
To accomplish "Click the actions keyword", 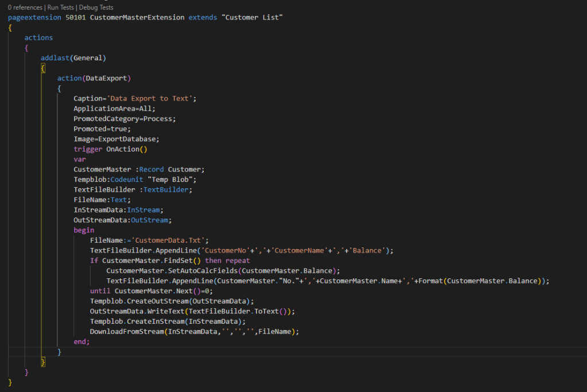I will pos(38,37).
